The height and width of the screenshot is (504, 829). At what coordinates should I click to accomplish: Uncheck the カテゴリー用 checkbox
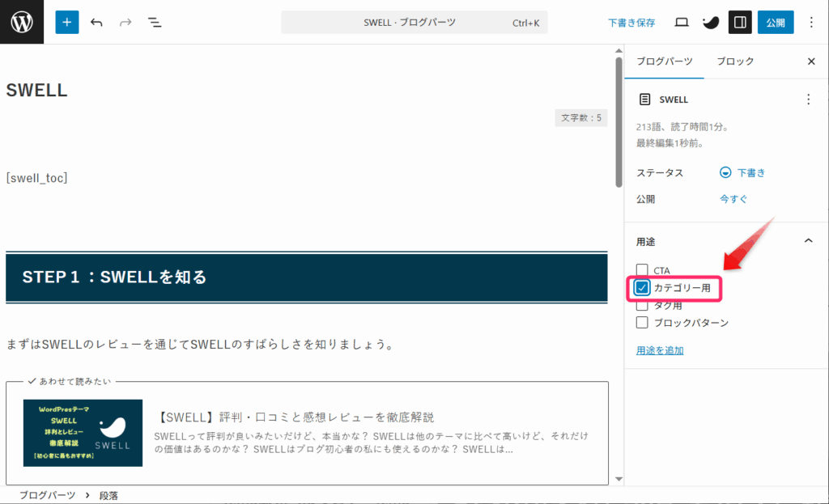pyautogui.click(x=642, y=287)
